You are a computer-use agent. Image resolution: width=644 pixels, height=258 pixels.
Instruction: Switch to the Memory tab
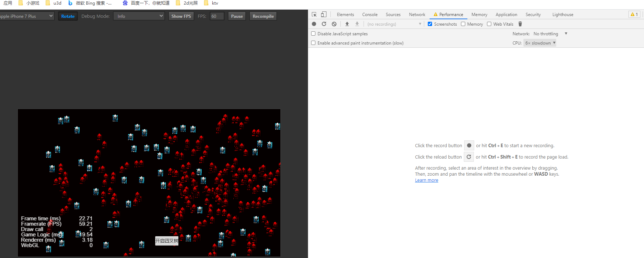coord(479,15)
